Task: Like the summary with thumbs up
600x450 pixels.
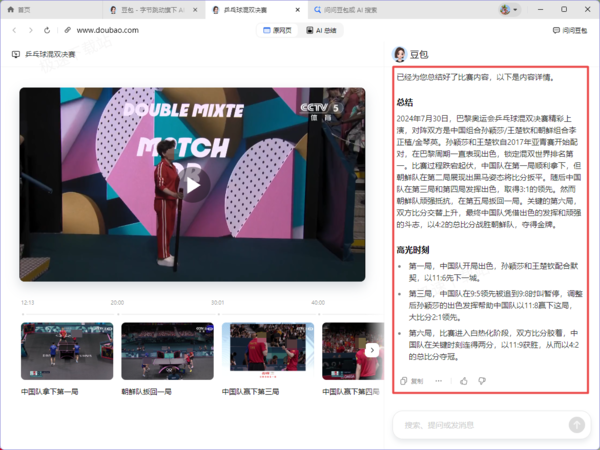Action: tap(464, 381)
